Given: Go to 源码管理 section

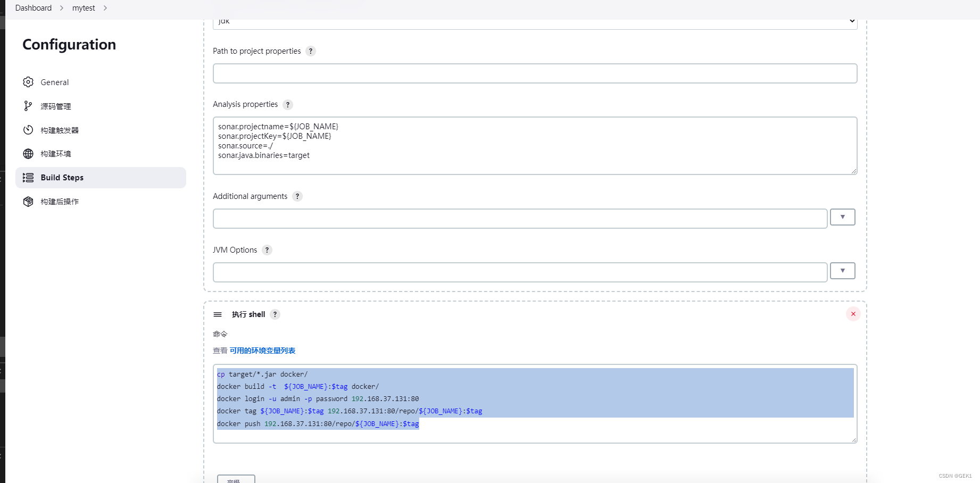Looking at the screenshot, I should [101, 106].
